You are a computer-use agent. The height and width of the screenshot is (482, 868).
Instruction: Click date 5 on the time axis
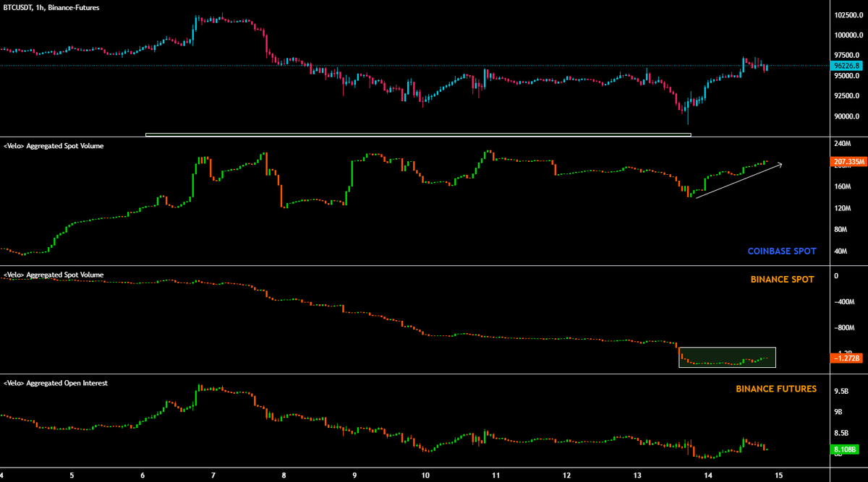[72, 475]
